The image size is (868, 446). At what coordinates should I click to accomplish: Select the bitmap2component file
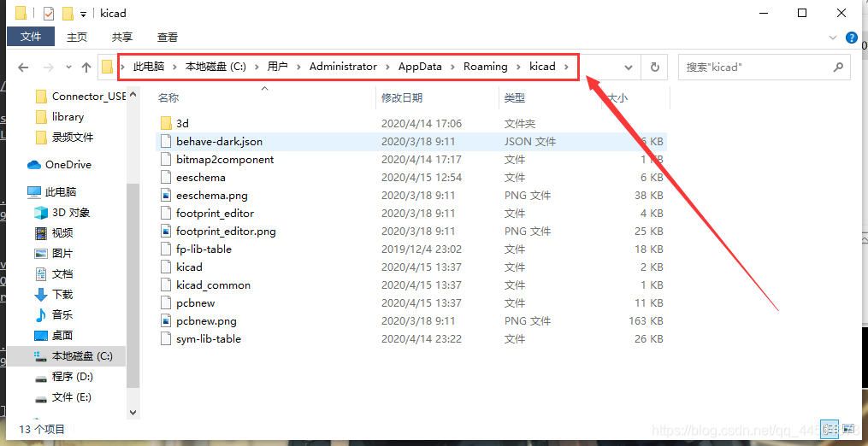tap(225, 160)
